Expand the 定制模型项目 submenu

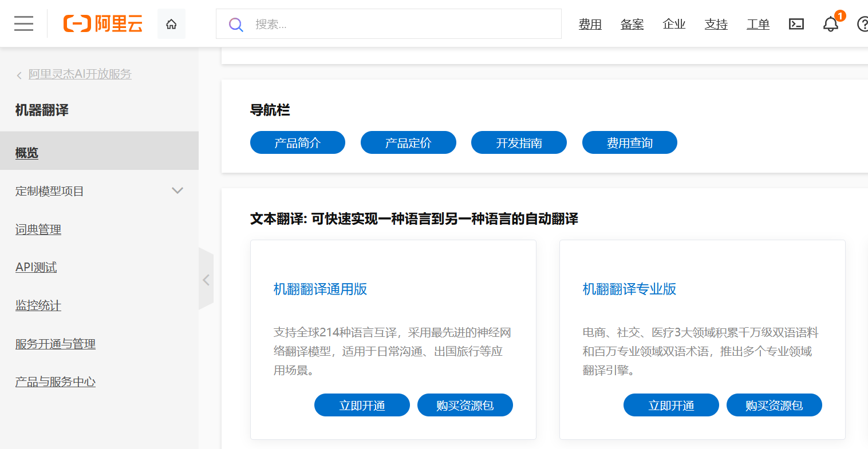pyautogui.click(x=177, y=190)
